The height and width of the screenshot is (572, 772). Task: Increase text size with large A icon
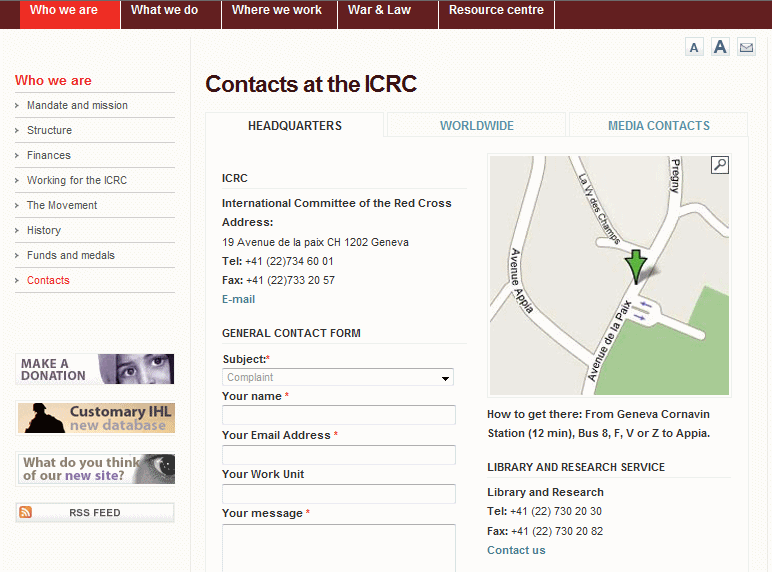[720, 47]
